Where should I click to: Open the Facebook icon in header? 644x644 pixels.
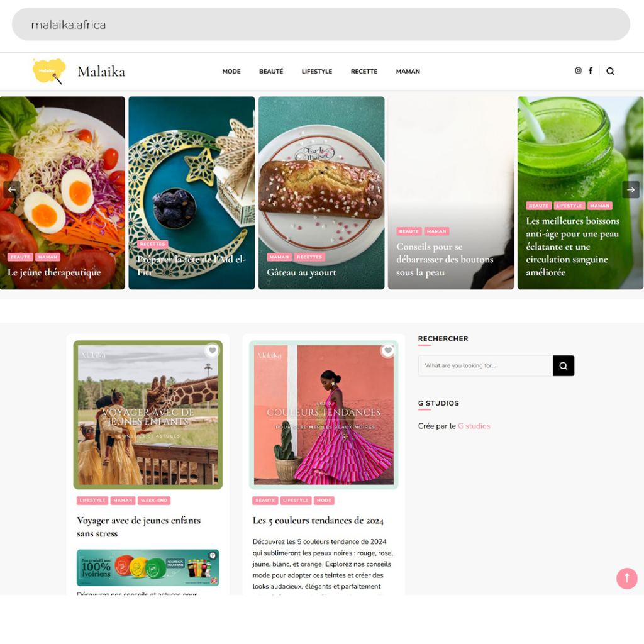click(590, 70)
